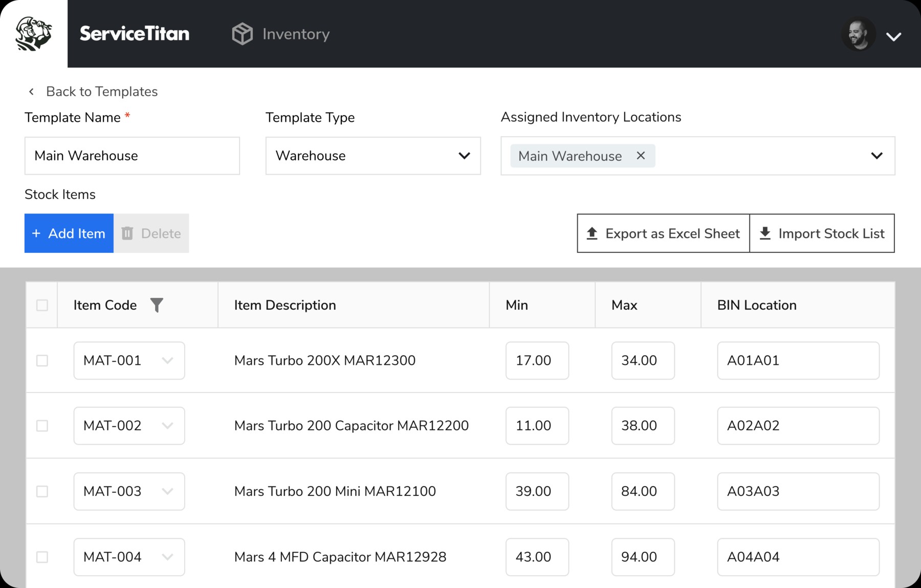Screen dimensions: 921x588
Task: Edit the Min value 11.00 field
Action: pyautogui.click(x=537, y=426)
